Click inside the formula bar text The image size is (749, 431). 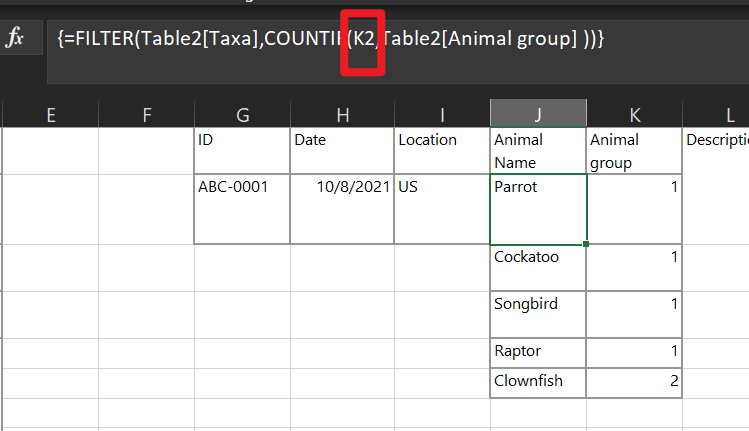331,38
